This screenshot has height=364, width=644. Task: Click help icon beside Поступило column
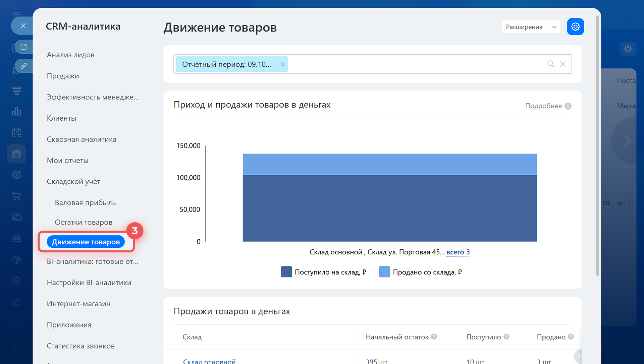point(506,337)
